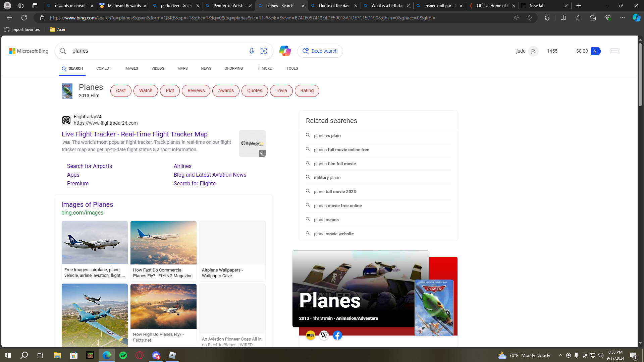Click the microphone voice search icon
644x362 pixels.
pos(252,51)
